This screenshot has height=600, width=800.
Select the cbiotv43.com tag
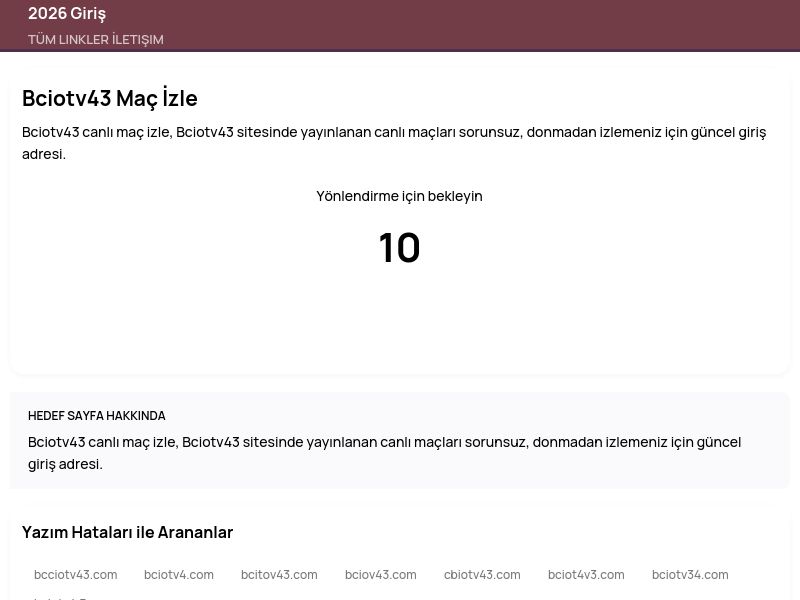point(482,574)
